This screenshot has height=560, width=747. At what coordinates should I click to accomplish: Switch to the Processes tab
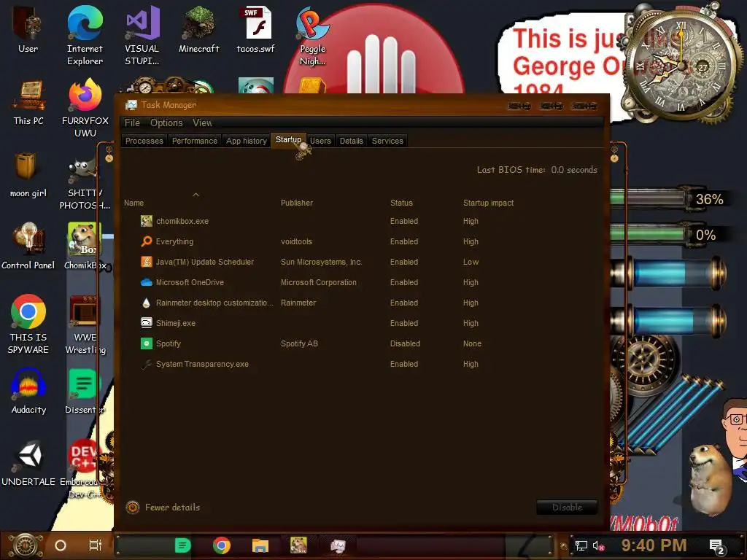point(144,141)
